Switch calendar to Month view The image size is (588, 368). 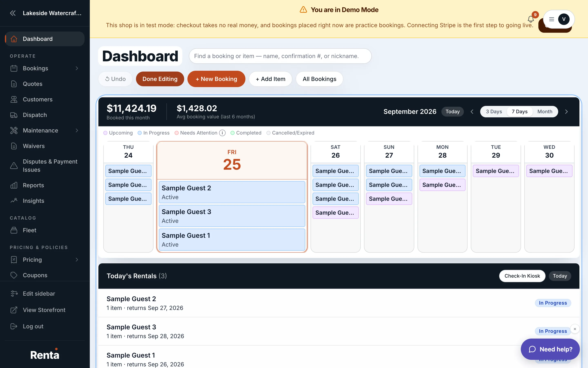[545, 112]
